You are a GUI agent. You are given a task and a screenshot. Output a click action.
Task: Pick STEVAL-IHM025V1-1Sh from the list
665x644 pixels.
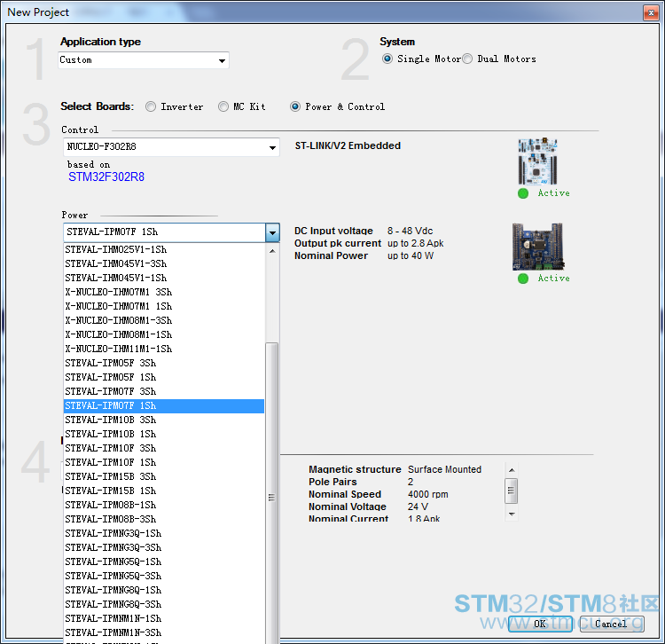(164, 249)
